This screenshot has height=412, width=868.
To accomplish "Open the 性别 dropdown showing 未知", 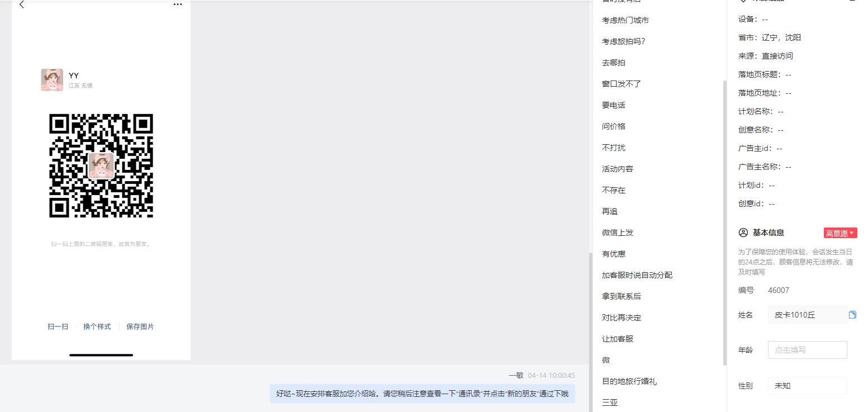I will tap(807, 386).
